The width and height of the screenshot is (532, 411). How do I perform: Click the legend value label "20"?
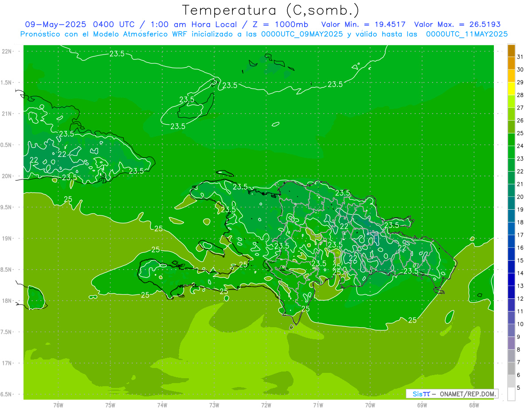pos(520,197)
